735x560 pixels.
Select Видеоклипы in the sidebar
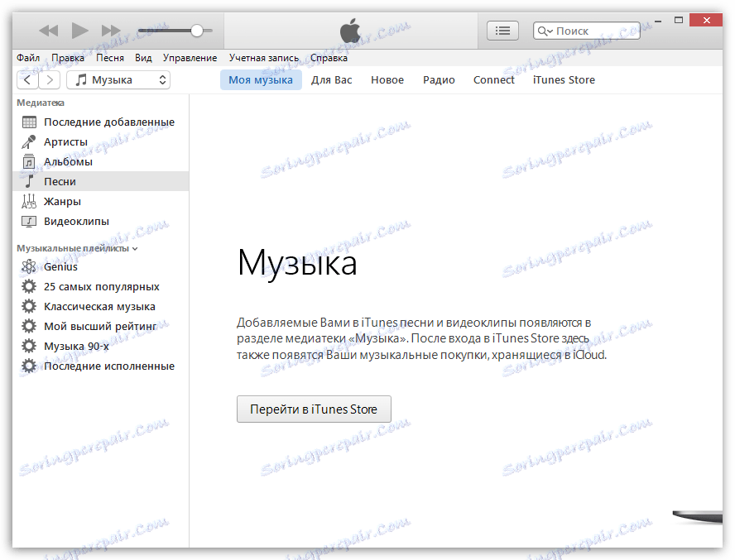(101, 221)
